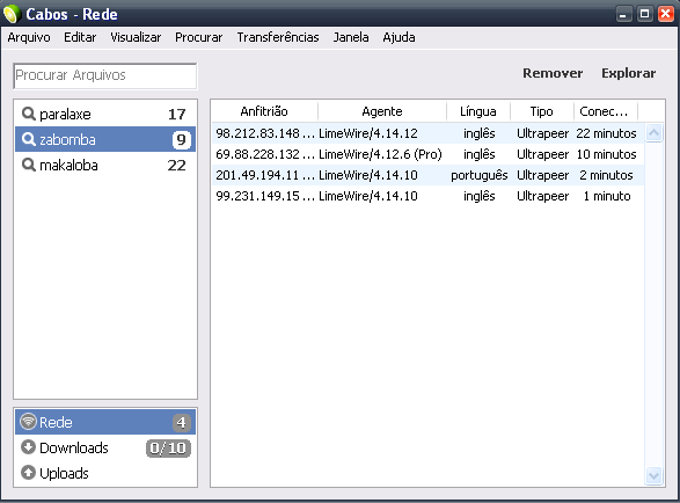Open the Arquivo menu
This screenshot has width=680, height=503.
click(29, 38)
